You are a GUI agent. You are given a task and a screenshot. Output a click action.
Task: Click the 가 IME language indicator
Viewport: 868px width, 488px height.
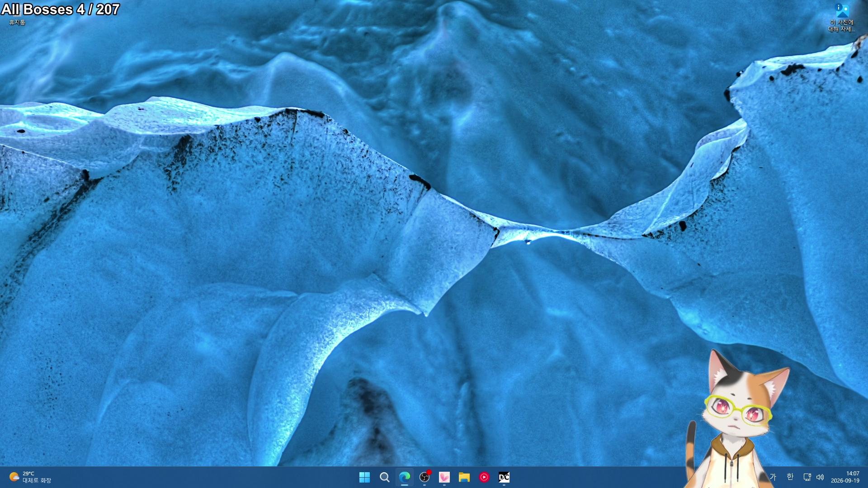(773, 477)
